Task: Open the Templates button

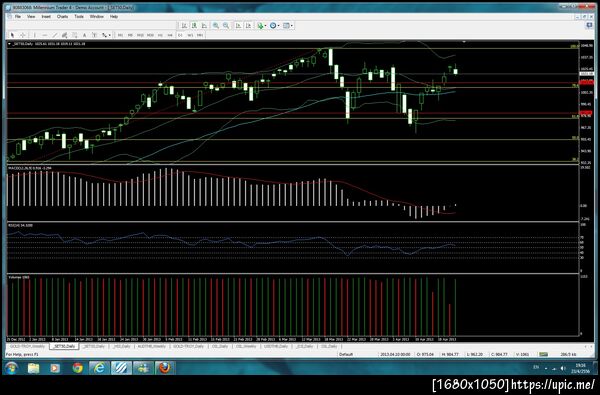Action: coord(286,26)
